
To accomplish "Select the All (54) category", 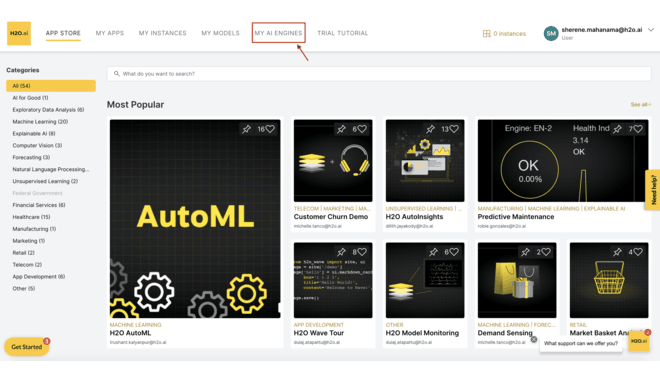I will pyautogui.click(x=51, y=86).
